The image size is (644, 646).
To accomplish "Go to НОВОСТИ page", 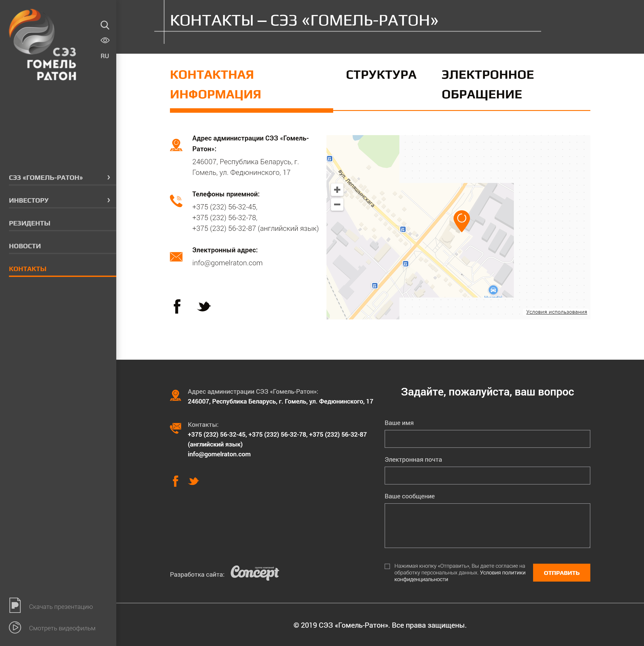I will pos(25,246).
